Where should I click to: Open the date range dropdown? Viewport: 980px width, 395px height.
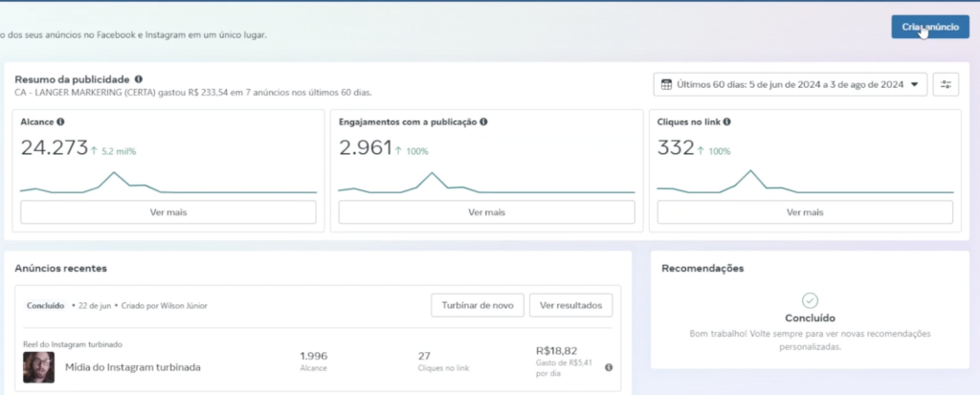click(791, 85)
